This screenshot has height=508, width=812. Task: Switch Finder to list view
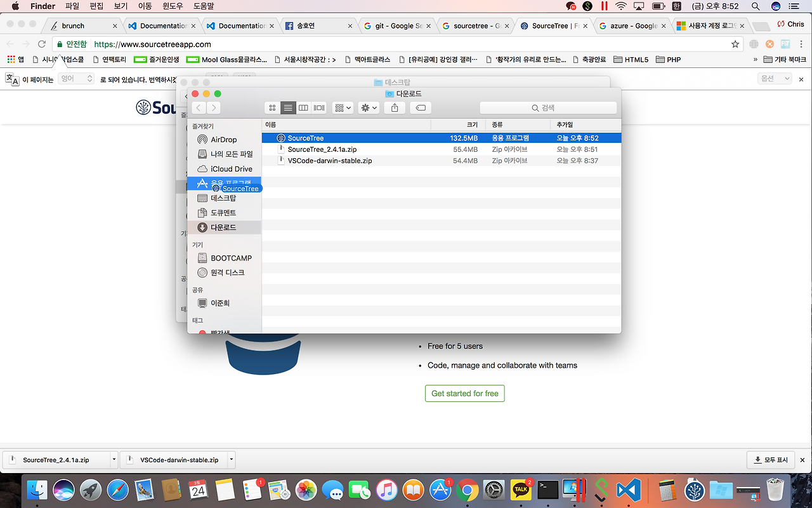point(288,108)
